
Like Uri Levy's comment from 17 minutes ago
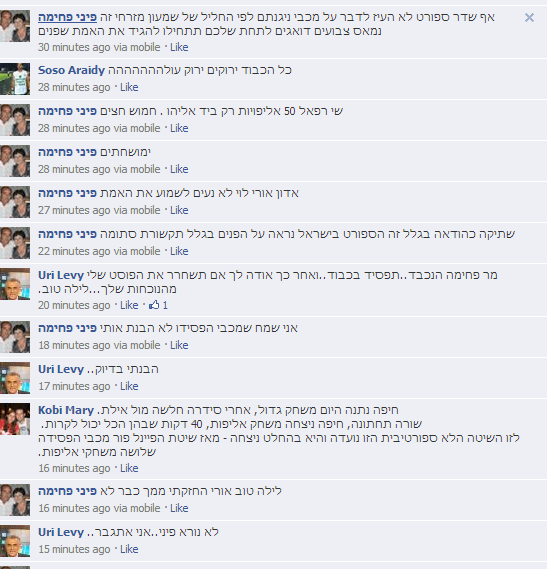[x=129, y=386]
